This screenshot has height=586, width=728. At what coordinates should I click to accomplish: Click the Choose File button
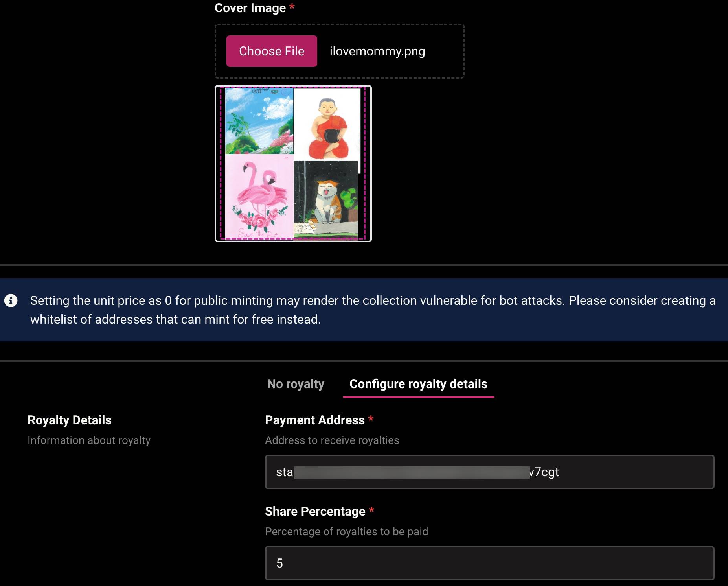tap(271, 51)
